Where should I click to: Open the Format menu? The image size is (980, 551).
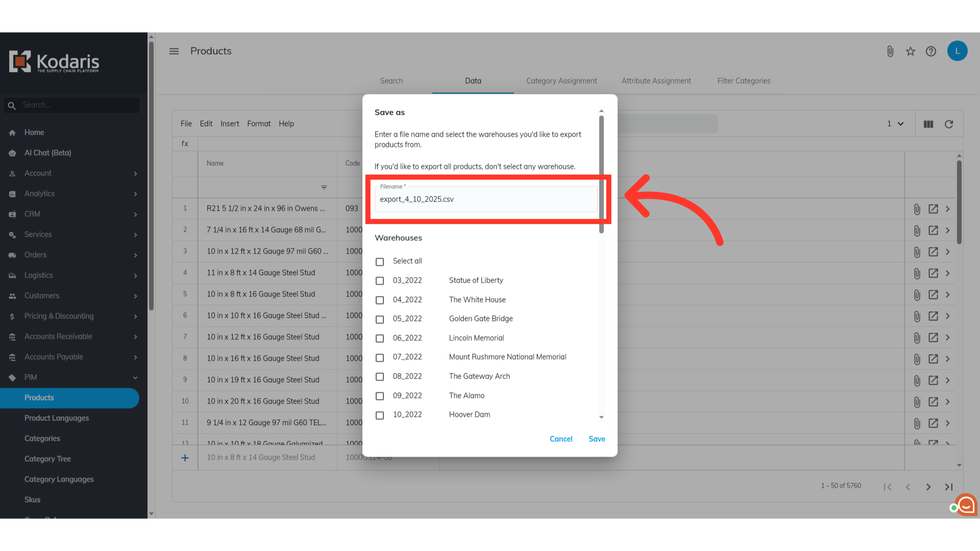click(259, 123)
